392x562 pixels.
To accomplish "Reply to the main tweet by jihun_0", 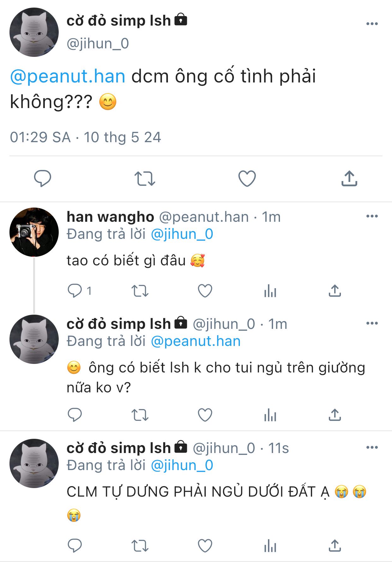I will coord(43,178).
